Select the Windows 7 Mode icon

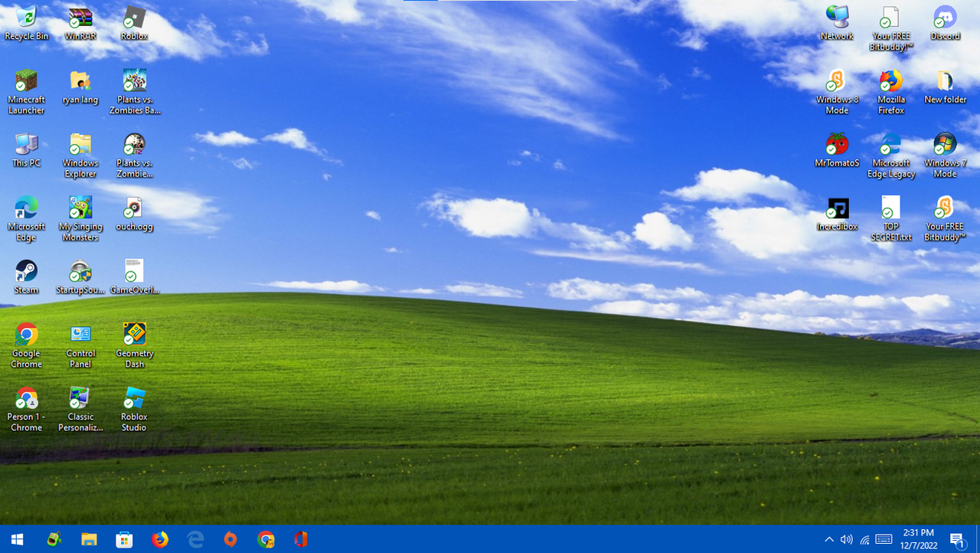945,155
